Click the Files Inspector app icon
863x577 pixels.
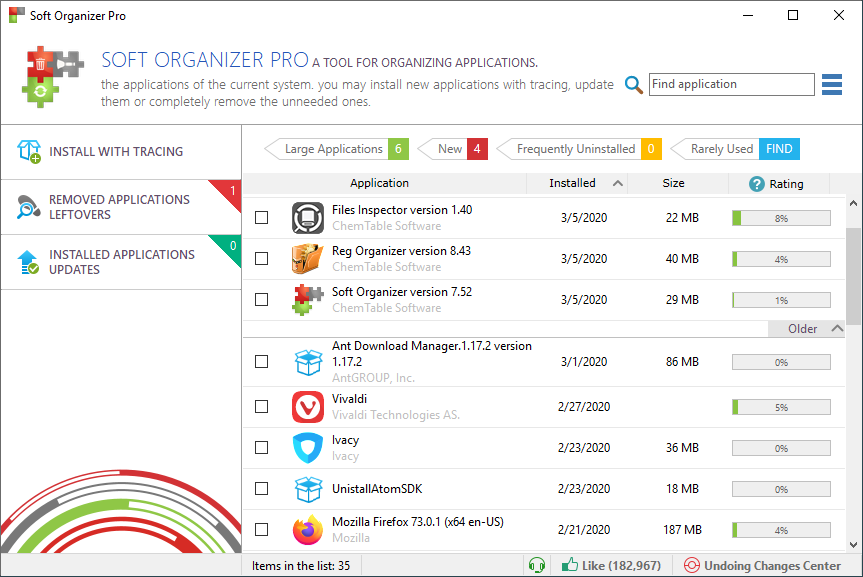(x=308, y=218)
